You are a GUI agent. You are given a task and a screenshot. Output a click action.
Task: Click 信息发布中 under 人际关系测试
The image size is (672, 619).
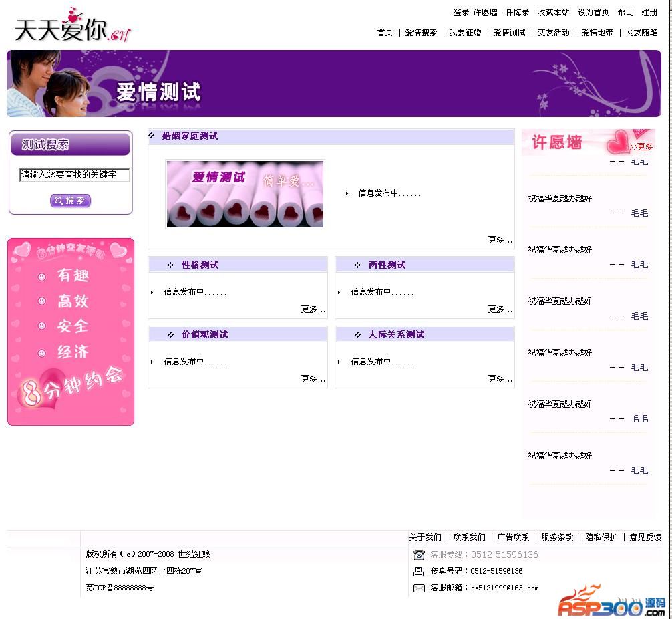pyautogui.click(x=382, y=362)
